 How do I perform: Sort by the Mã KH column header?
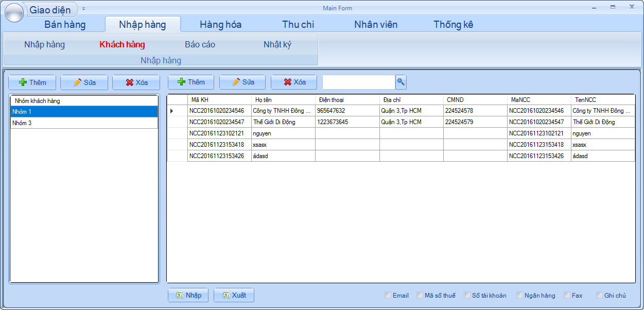219,99
